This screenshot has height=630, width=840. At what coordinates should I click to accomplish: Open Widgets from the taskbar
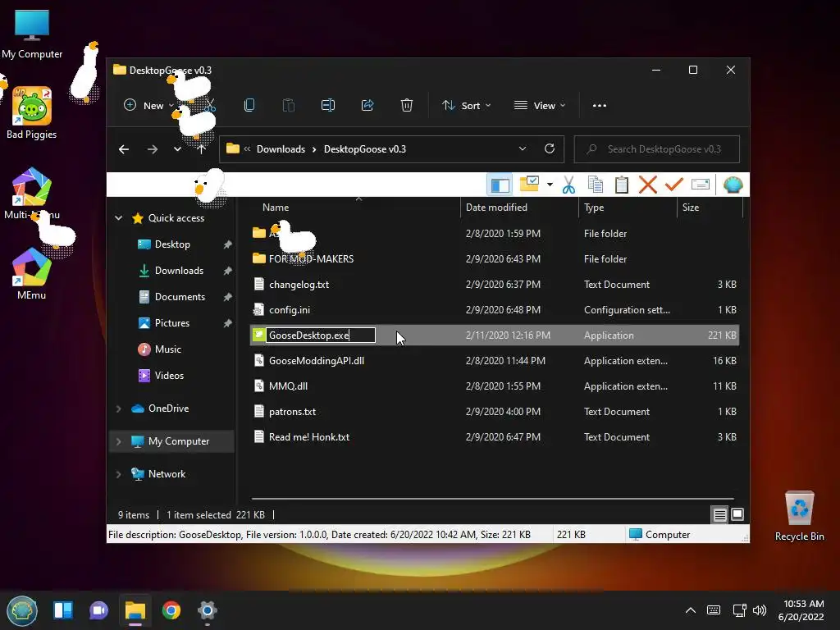[x=63, y=610]
